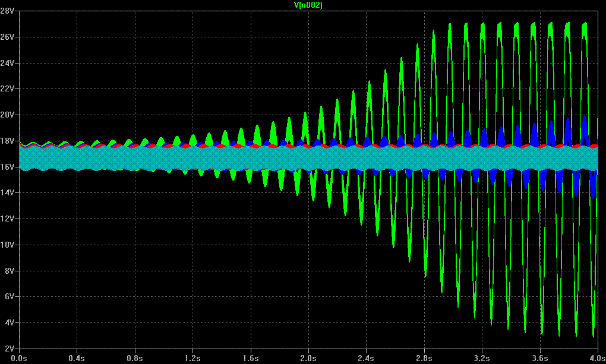Click the 3.2s time axis label
606x364 pixels.
[x=482, y=358]
